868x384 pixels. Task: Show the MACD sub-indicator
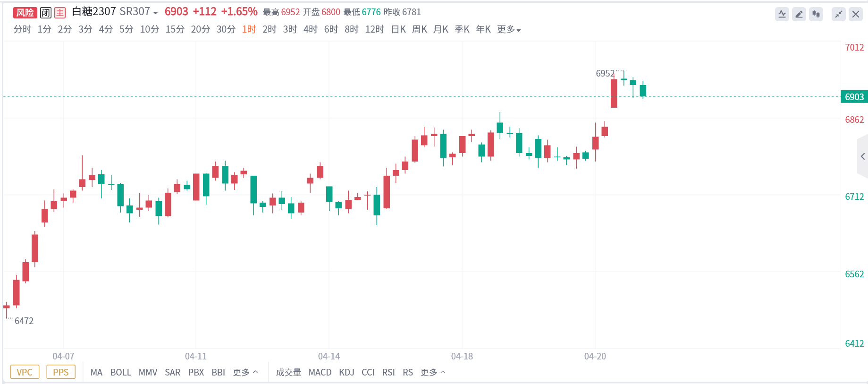tap(320, 372)
